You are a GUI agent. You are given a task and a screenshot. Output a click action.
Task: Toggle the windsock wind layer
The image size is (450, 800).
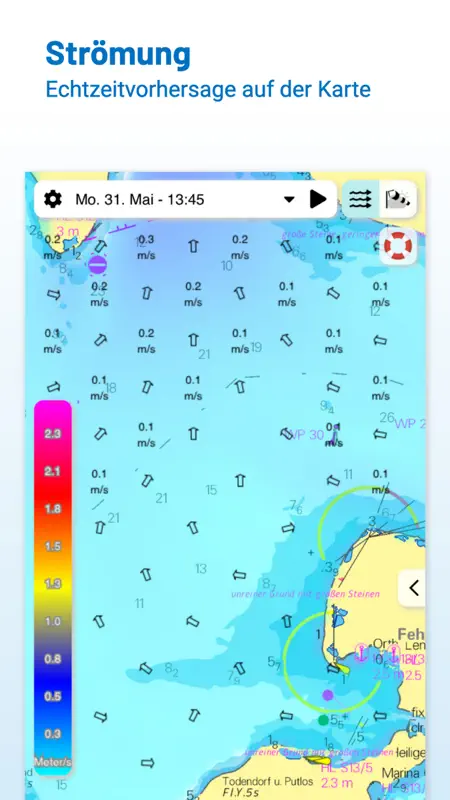(398, 199)
